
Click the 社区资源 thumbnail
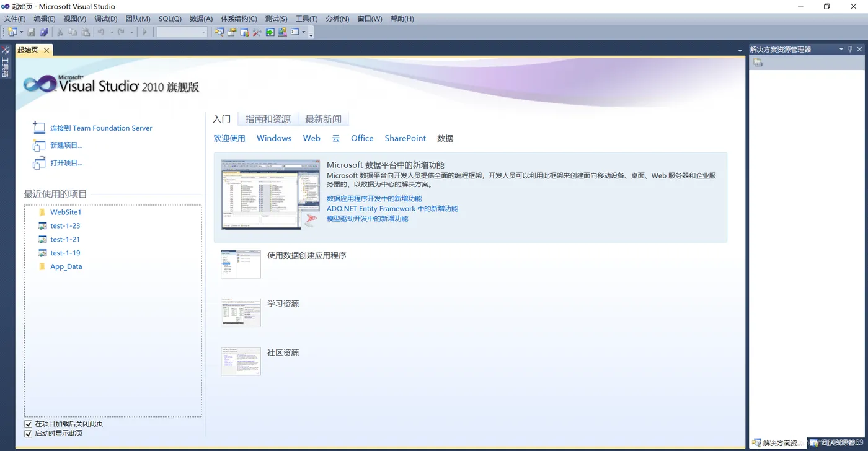tap(241, 361)
